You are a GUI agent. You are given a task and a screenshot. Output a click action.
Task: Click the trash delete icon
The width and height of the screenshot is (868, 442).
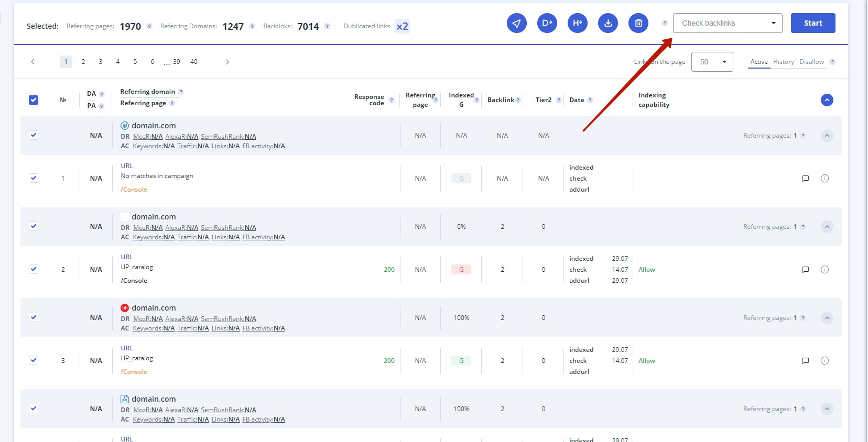pyautogui.click(x=638, y=23)
